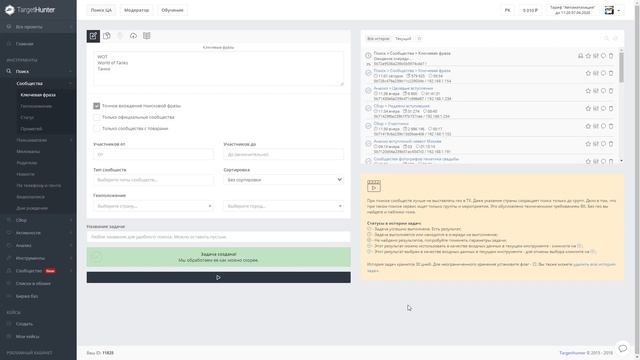Delete the 'Сбор > Участники' history task
The image size is (640, 360).
point(611,126)
